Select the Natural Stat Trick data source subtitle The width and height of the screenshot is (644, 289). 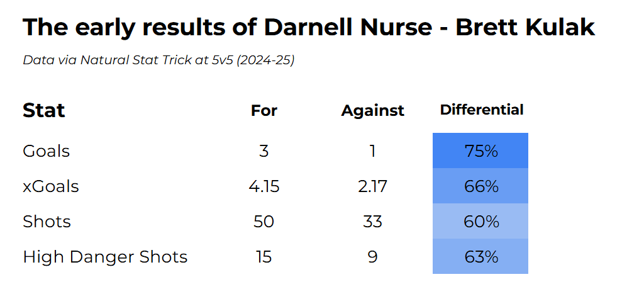158,60
